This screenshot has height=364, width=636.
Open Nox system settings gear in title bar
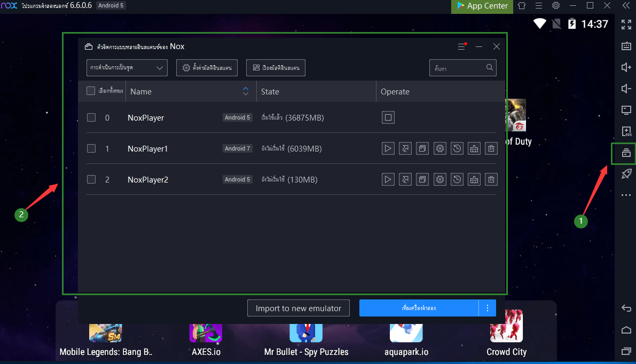click(556, 6)
